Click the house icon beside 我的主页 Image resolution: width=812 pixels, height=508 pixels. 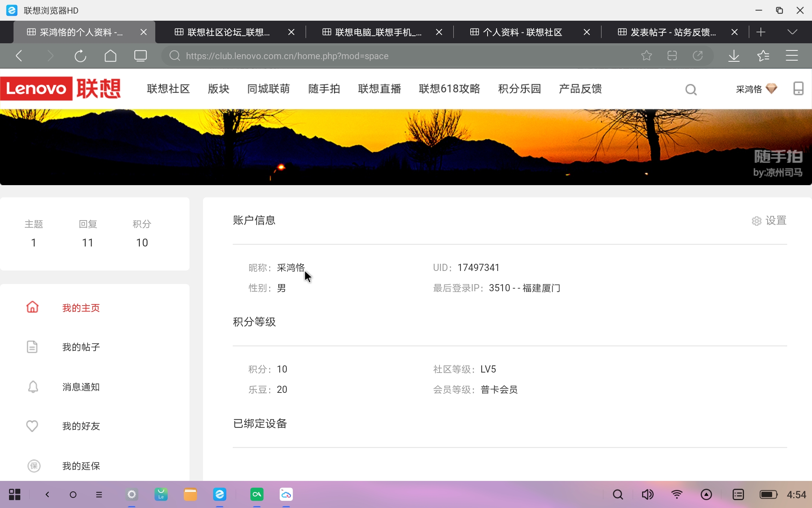tap(32, 307)
